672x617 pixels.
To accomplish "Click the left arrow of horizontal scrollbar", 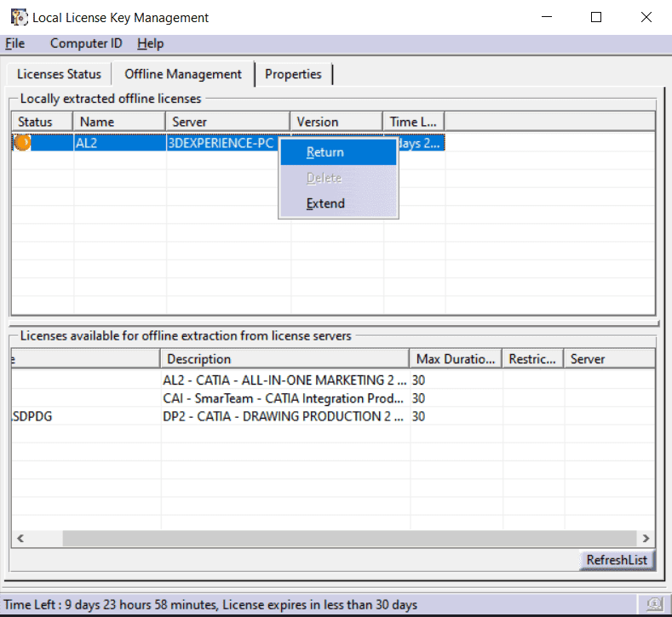I will [20, 538].
